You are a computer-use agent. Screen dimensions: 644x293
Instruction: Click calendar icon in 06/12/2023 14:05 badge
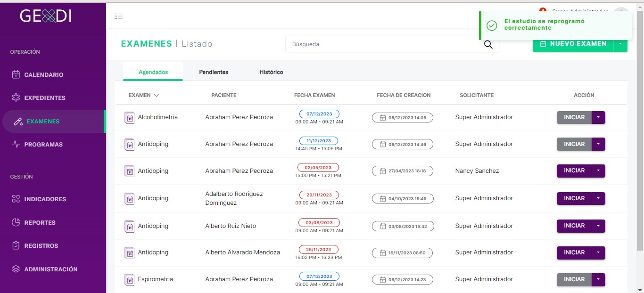pyautogui.click(x=383, y=118)
